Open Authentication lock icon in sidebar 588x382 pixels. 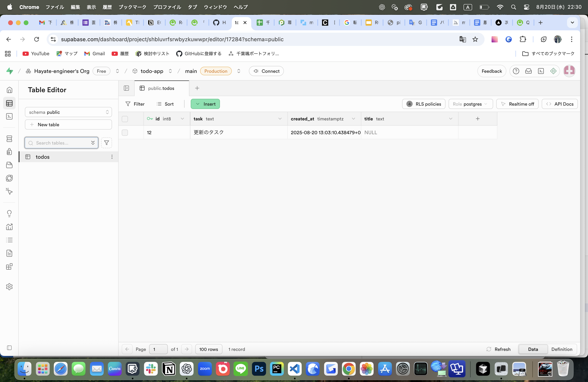click(x=9, y=152)
